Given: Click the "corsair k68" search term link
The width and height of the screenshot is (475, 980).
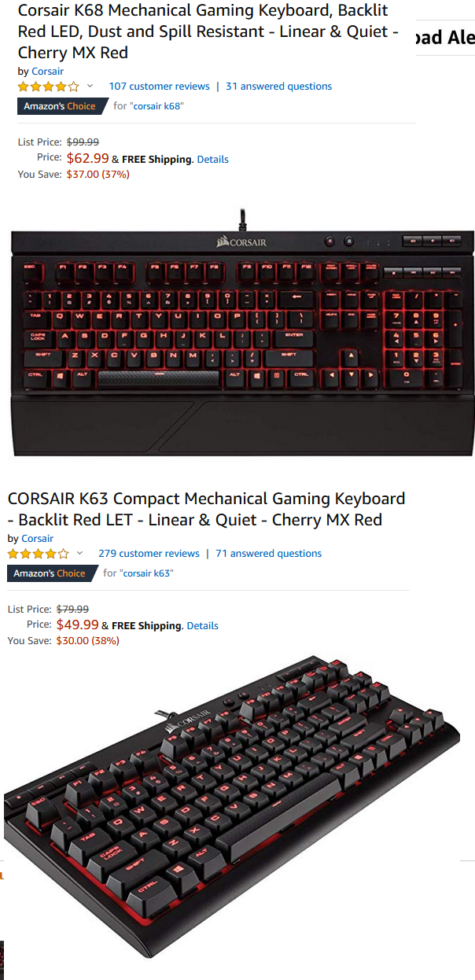Looking at the screenshot, I should point(156,106).
